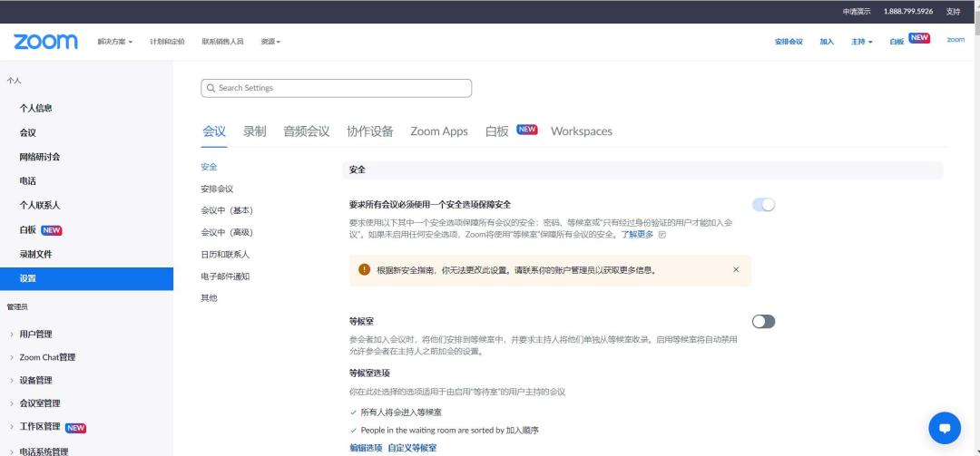Screen dimensions: 980x456
Task: Click the Zoom logo in header
Action: (x=45, y=42)
